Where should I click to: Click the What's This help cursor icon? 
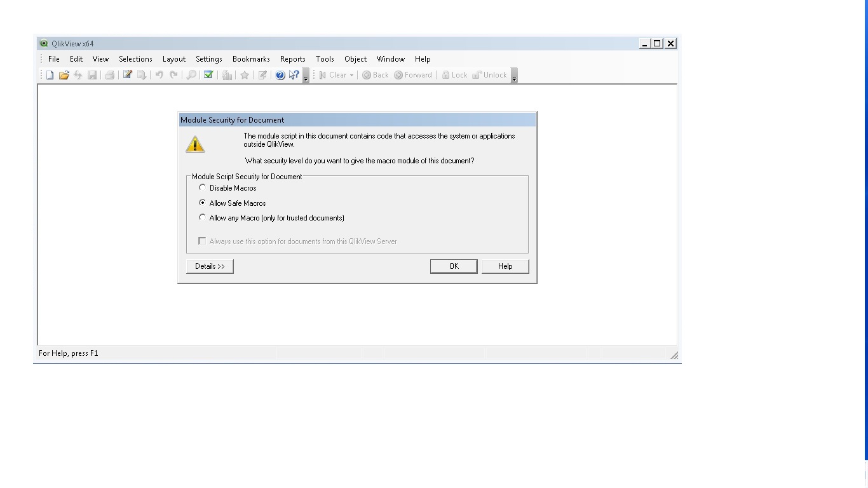coord(294,75)
